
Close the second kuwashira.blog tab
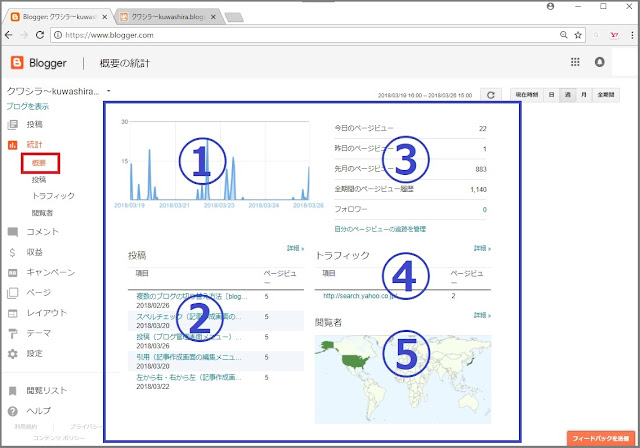pyautogui.click(x=214, y=17)
